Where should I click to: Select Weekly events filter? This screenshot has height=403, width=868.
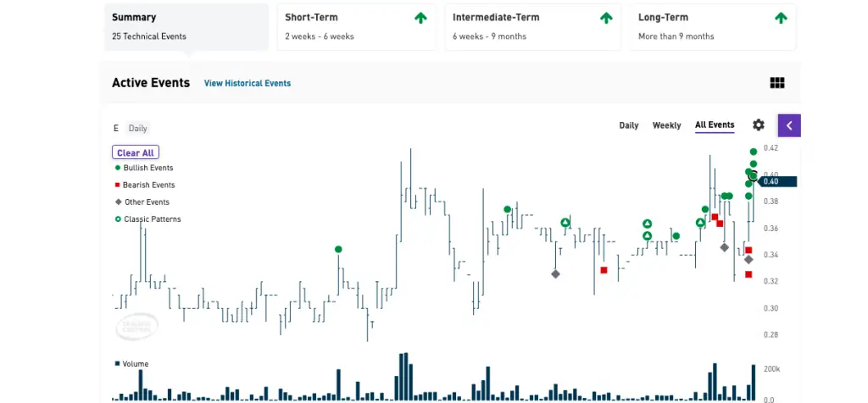point(666,125)
